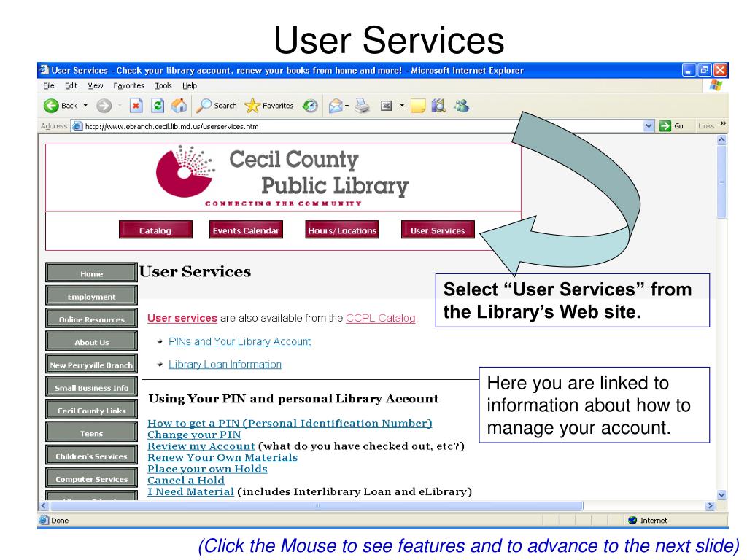Click the Mail envelope icon
This screenshot has height=560, width=747.
click(x=336, y=105)
